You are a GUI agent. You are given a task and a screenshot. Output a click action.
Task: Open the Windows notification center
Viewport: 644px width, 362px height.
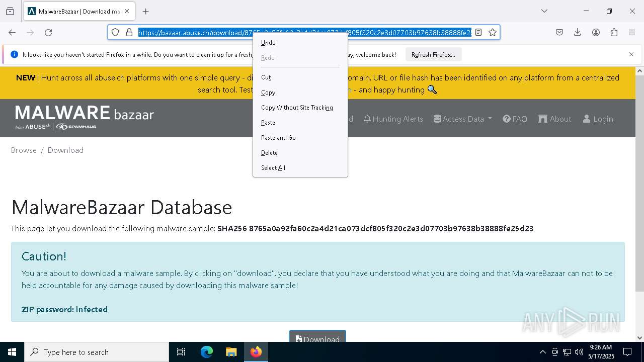point(627,352)
